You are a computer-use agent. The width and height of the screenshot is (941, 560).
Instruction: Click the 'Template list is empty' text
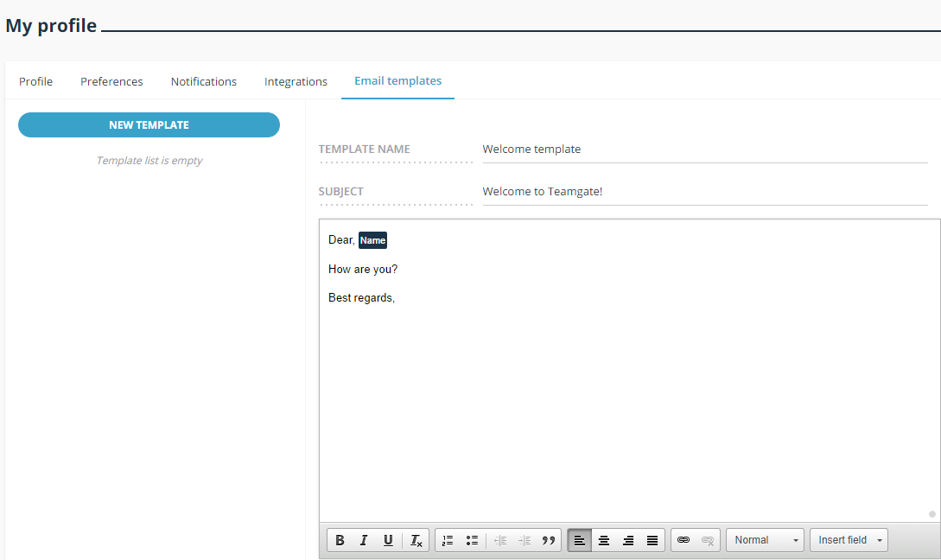(x=149, y=160)
